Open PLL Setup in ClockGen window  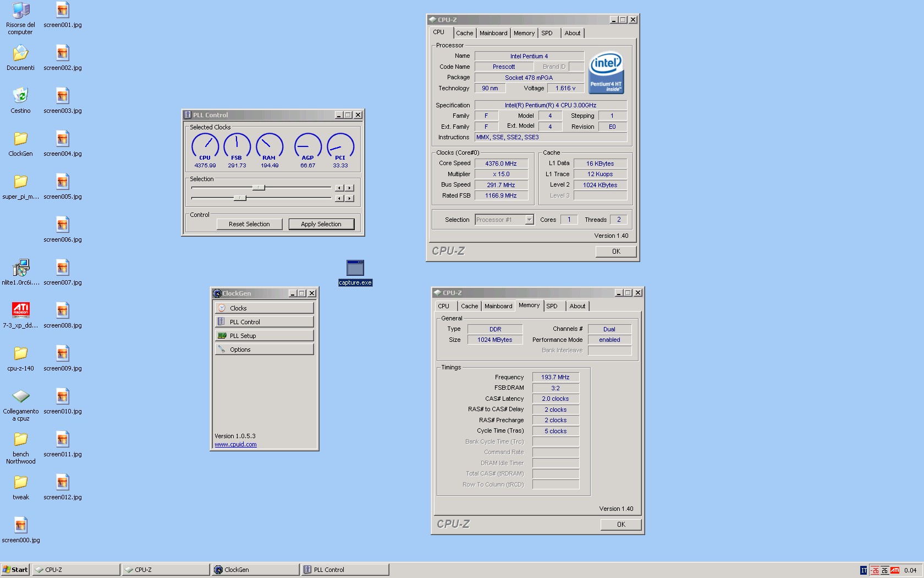264,336
